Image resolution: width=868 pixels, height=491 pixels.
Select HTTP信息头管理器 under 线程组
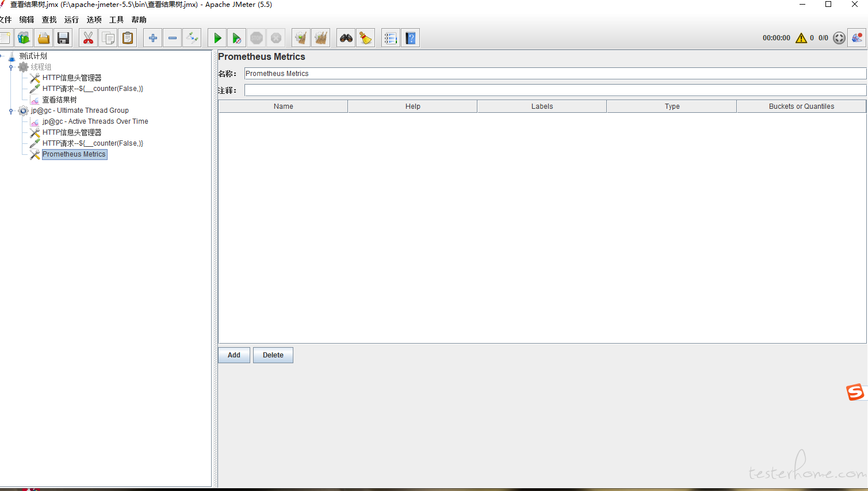point(72,78)
